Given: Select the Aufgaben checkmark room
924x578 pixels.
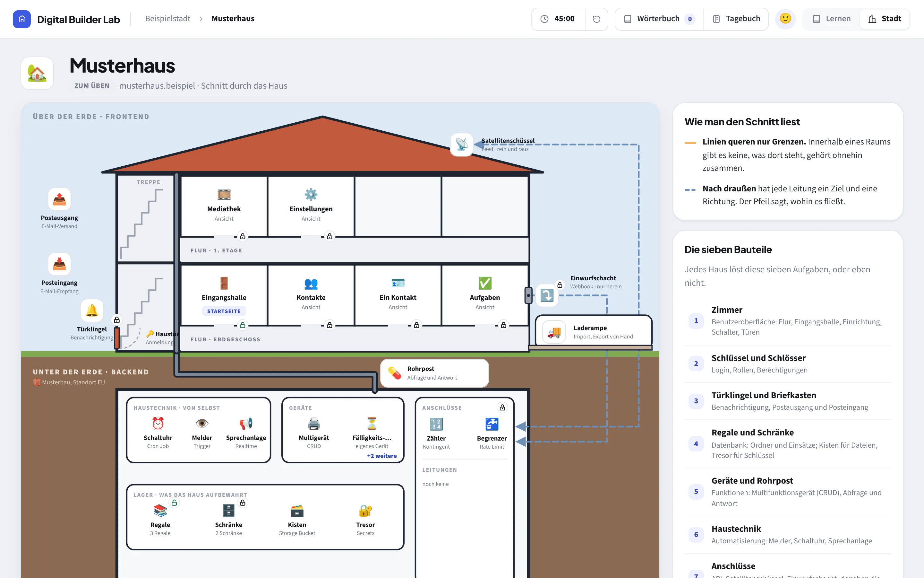Looking at the screenshot, I should pyautogui.click(x=485, y=295).
